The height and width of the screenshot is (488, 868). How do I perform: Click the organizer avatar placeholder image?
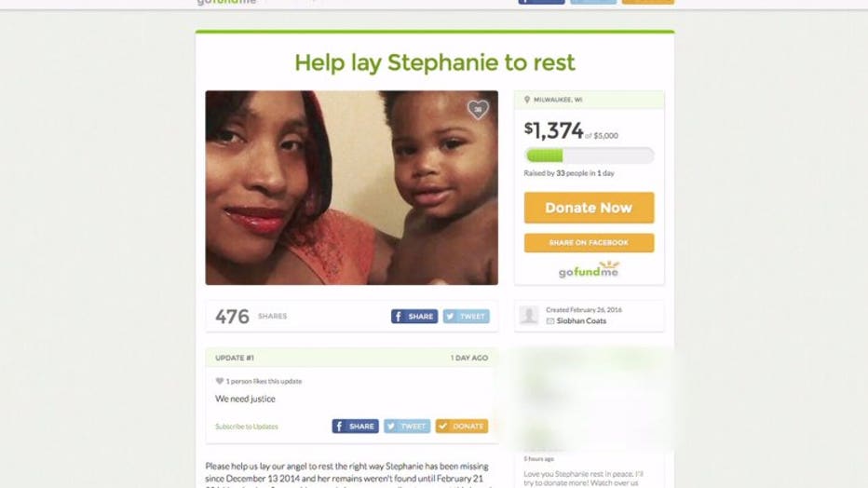(529, 316)
